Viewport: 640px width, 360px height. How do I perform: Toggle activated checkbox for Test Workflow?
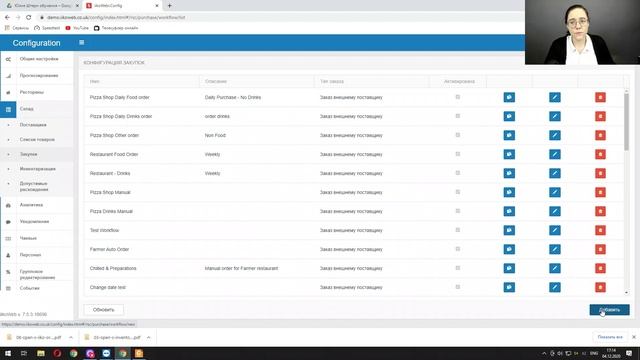458,230
